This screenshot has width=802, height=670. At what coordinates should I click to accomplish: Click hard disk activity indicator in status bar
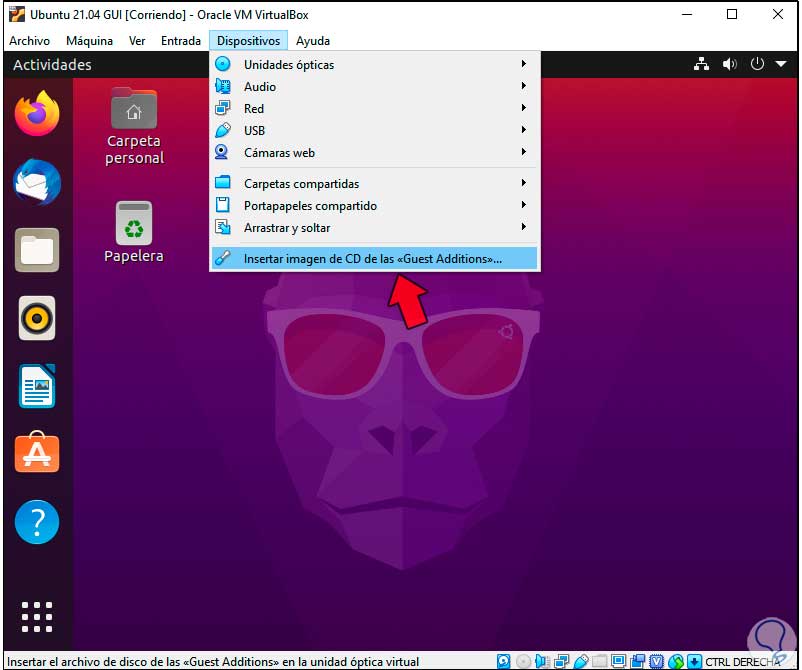[504, 661]
